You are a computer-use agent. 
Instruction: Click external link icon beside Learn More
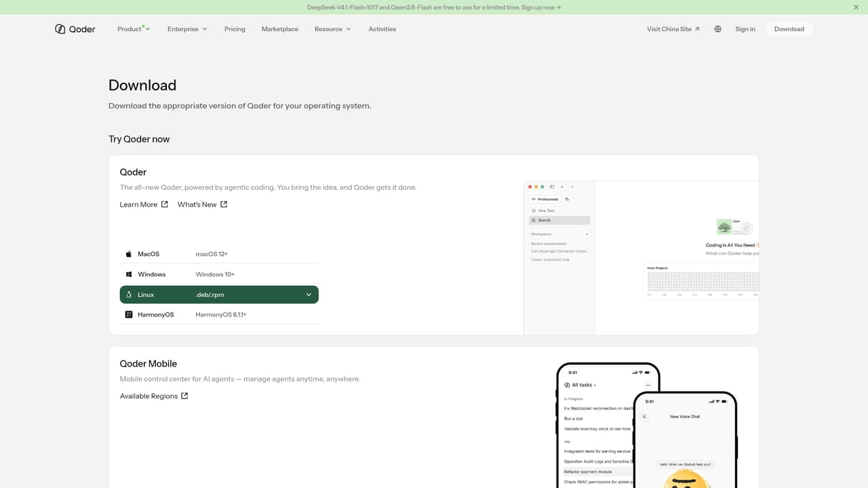coord(165,204)
